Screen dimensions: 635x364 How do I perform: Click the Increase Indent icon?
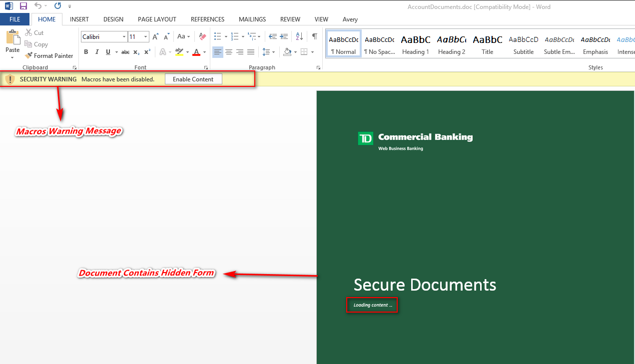pos(284,36)
